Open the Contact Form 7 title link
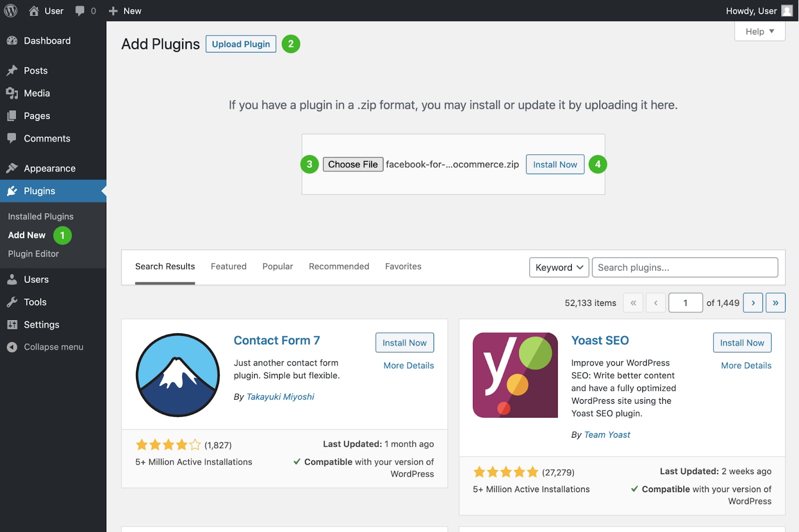The image size is (799, 532). point(277,340)
